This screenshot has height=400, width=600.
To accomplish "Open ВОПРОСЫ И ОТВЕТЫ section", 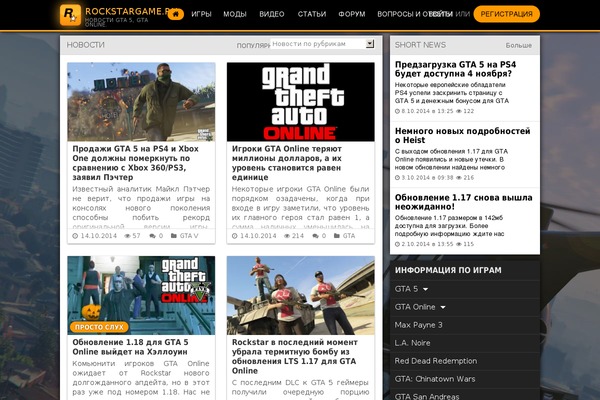I will pyautogui.click(x=415, y=14).
